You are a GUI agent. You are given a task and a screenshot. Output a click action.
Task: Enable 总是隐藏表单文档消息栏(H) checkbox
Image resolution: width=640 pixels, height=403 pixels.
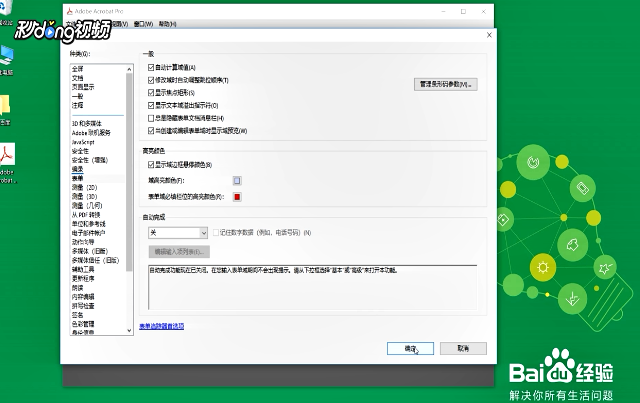pos(151,118)
